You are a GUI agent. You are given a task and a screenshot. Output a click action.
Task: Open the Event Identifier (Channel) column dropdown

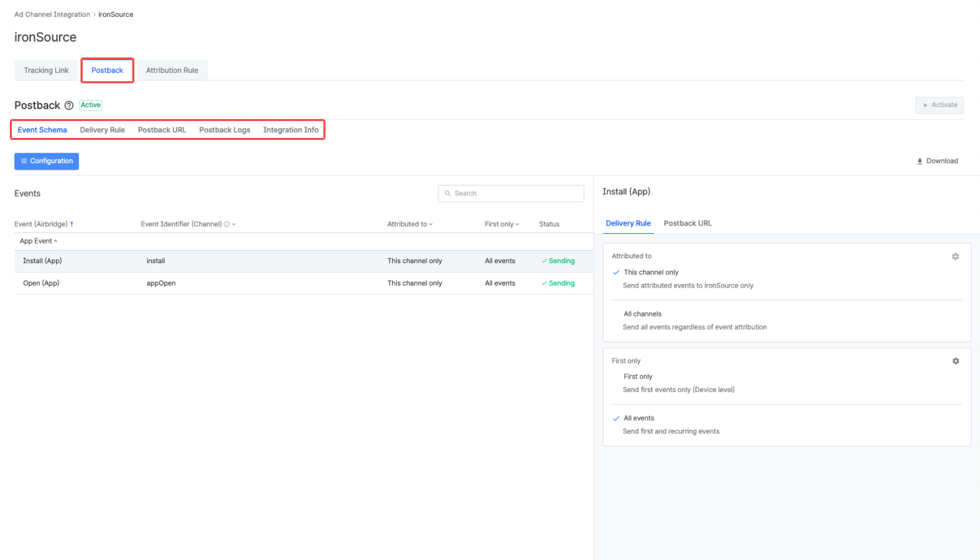(234, 224)
